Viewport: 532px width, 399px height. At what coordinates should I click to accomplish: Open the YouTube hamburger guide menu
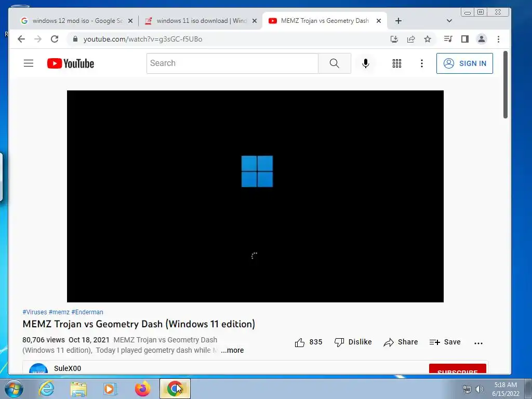pos(29,63)
